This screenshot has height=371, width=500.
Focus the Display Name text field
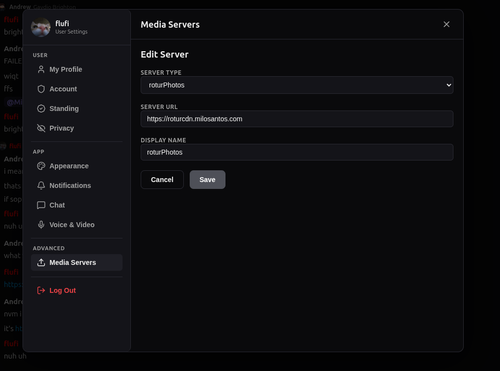[297, 152]
